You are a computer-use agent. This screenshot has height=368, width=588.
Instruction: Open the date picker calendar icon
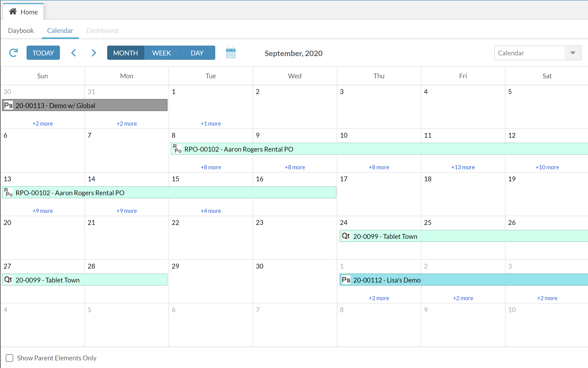[x=230, y=53]
